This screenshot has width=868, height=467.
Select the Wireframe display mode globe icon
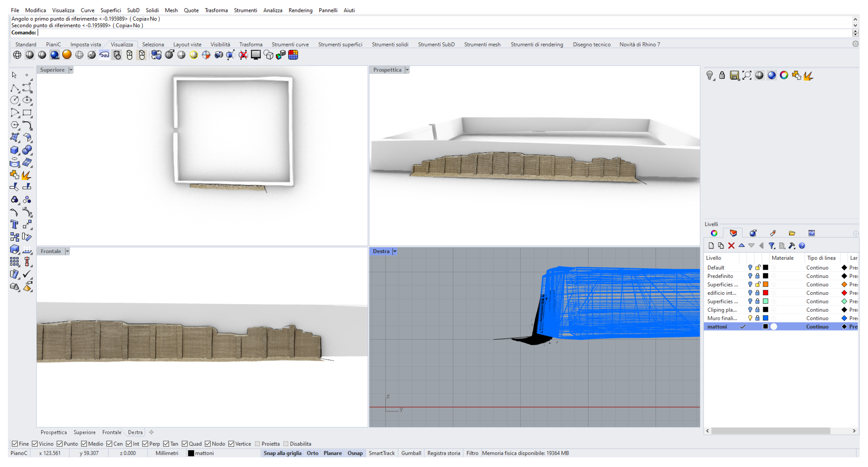click(x=17, y=55)
